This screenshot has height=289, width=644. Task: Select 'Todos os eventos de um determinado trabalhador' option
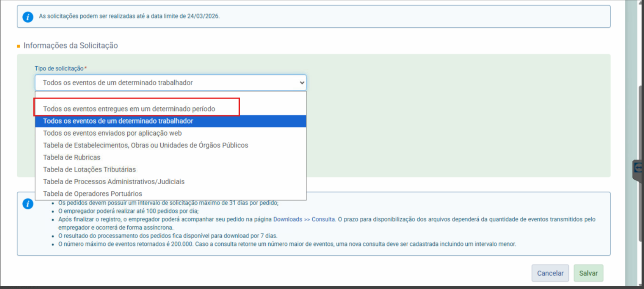point(118,121)
